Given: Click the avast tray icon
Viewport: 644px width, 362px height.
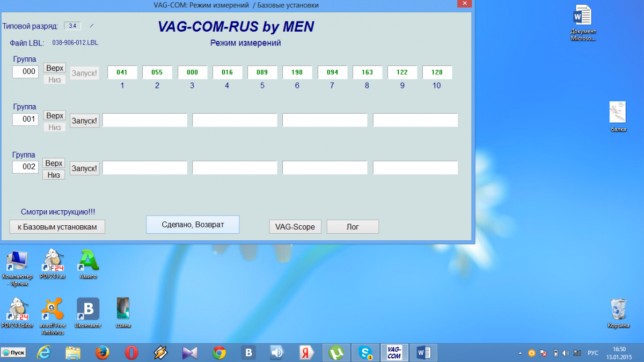Looking at the screenshot, I should coord(531,353).
